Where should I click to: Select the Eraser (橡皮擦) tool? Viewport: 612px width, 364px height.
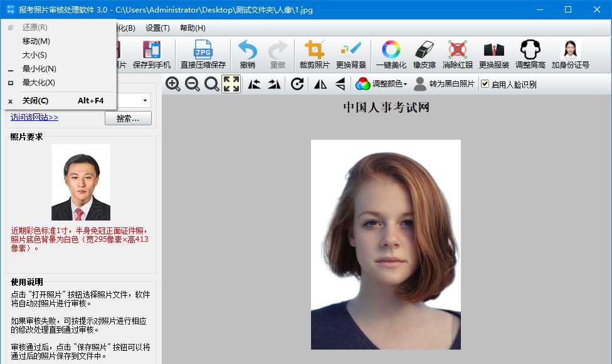[424, 55]
